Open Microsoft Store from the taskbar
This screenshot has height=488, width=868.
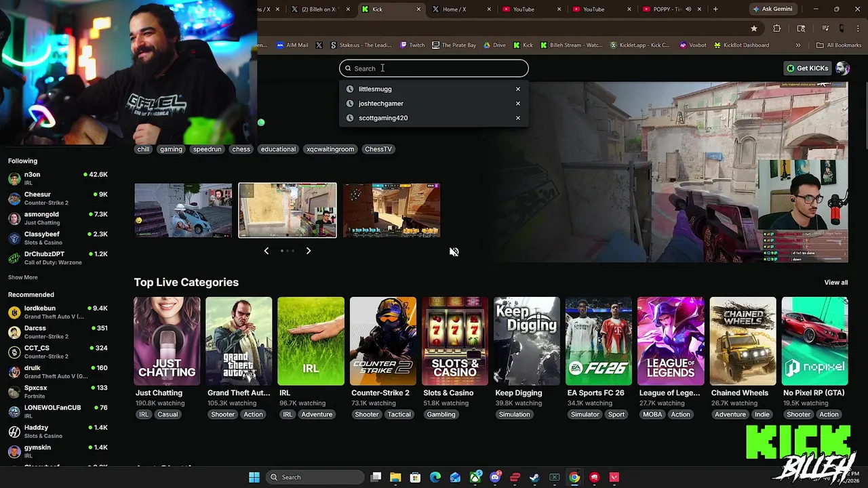pyautogui.click(x=415, y=477)
